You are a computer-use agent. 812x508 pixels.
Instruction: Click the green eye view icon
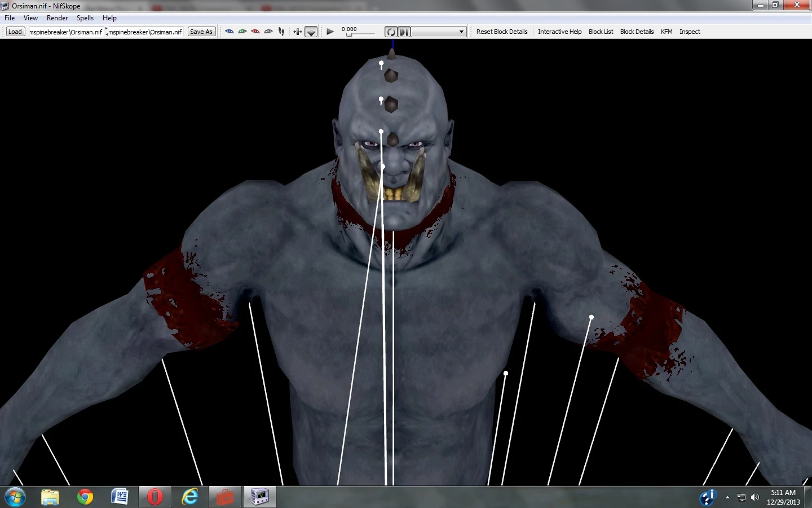click(x=242, y=32)
